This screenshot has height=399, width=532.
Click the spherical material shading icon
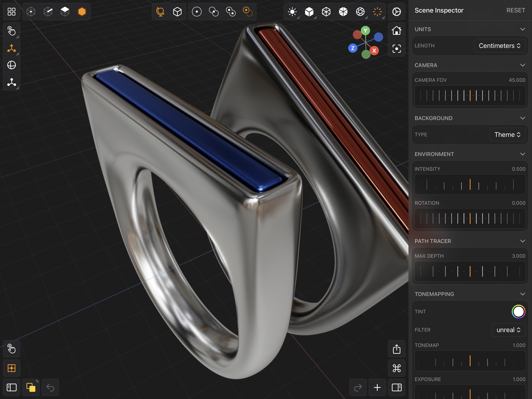pyautogui.click(x=360, y=12)
